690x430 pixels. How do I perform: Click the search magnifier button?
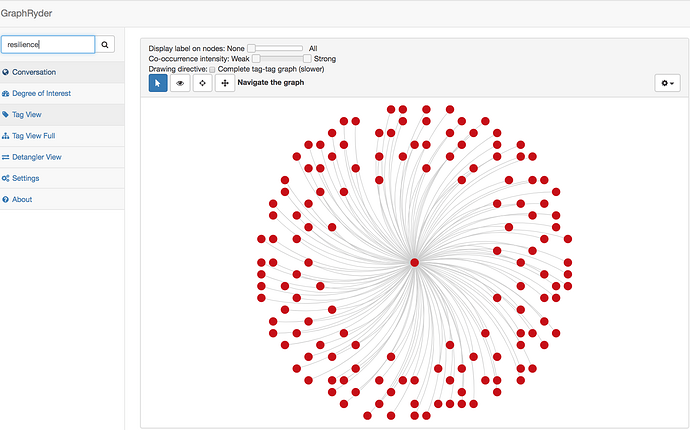[105, 44]
